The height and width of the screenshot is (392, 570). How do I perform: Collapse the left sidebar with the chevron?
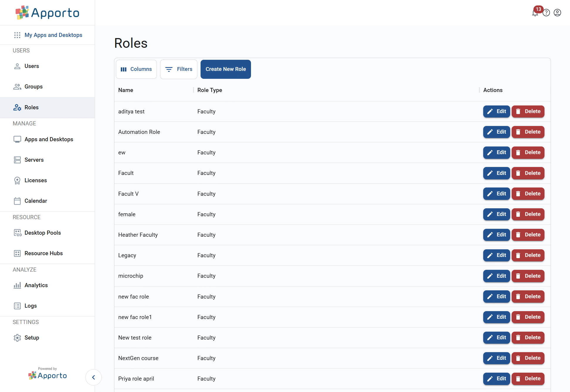pyautogui.click(x=94, y=377)
